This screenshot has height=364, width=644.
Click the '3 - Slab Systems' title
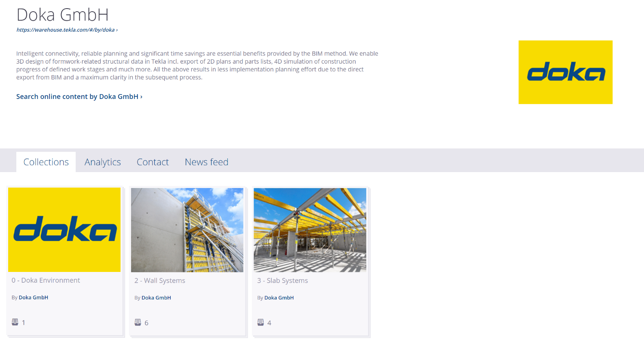pyautogui.click(x=282, y=281)
